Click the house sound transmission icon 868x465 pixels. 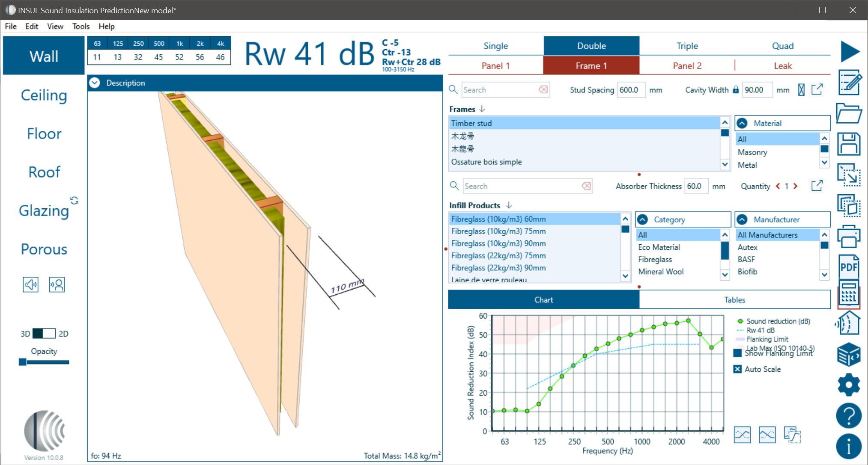point(848,323)
